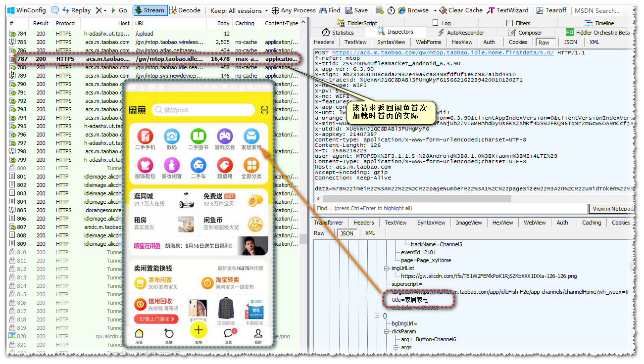This screenshot has height=364, width=644.
Task: Select response ImageView inspector tab
Action: (x=469, y=223)
